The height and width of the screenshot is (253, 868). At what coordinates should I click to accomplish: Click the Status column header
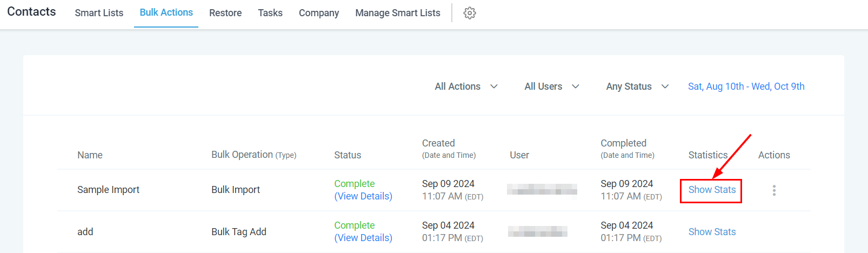(x=348, y=155)
